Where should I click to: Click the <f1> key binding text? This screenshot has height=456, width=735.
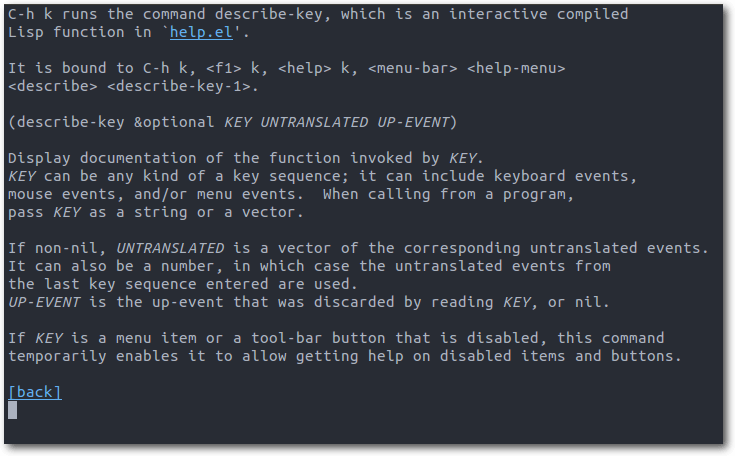224,68
